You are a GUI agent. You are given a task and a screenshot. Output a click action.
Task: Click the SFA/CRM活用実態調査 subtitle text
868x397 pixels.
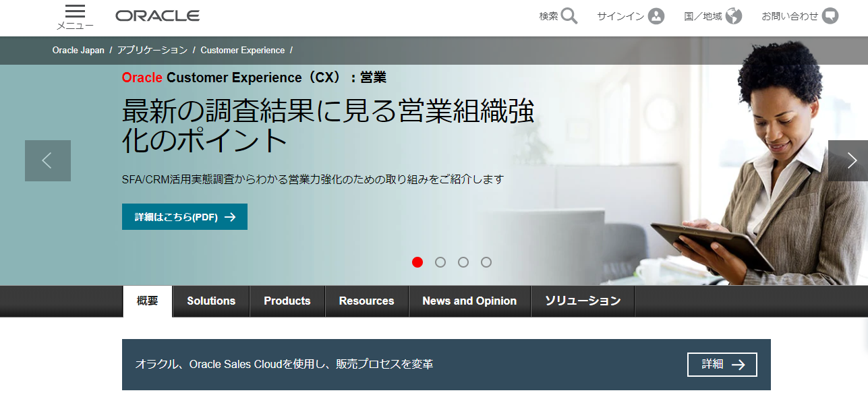pyautogui.click(x=313, y=179)
